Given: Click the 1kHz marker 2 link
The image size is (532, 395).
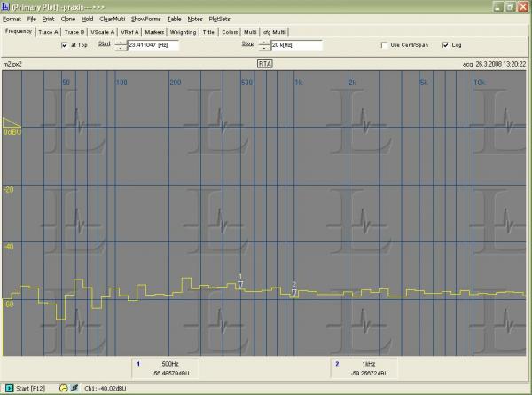Looking at the screenshot, I should tap(368, 364).
